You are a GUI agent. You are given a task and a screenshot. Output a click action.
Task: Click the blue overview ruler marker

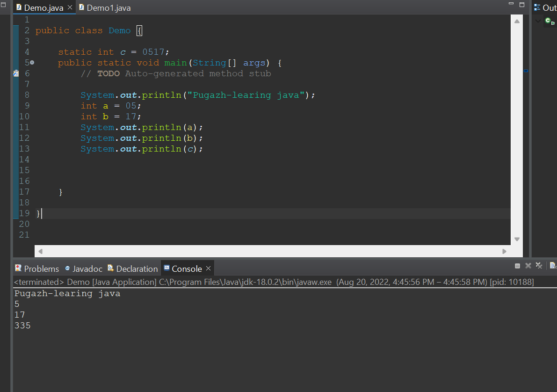(x=526, y=71)
